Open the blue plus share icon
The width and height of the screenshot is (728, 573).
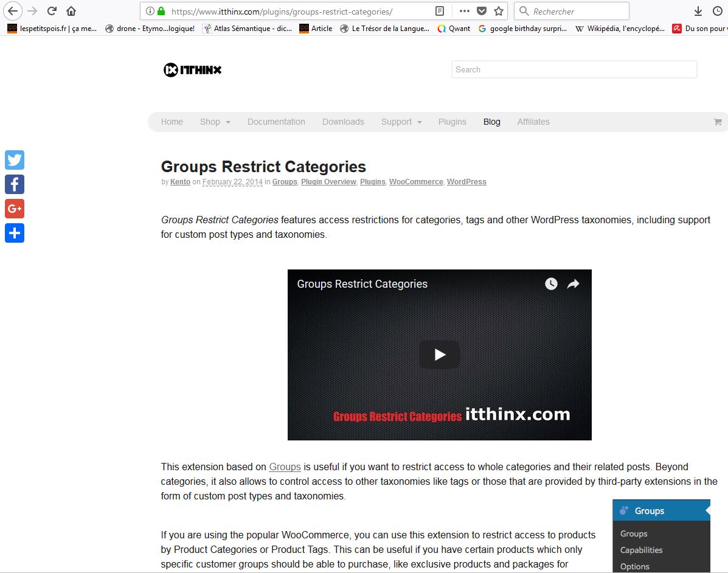(x=15, y=233)
